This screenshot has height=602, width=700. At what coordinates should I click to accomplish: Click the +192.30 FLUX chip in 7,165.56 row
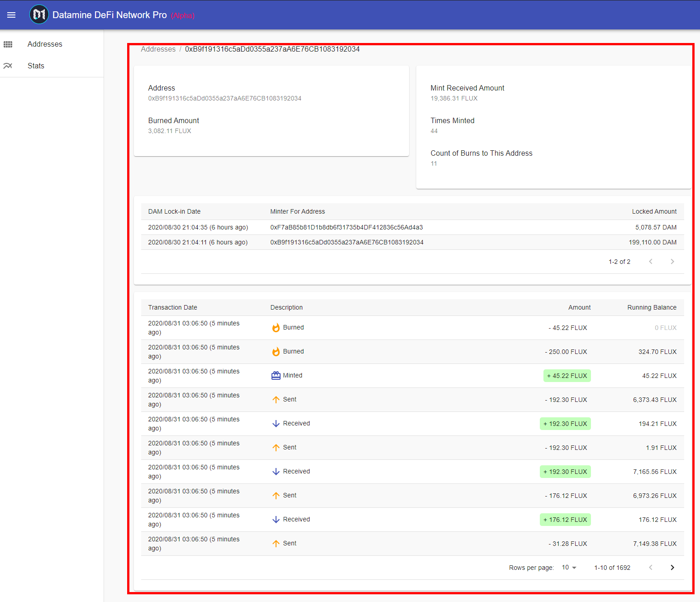(x=565, y=472)
